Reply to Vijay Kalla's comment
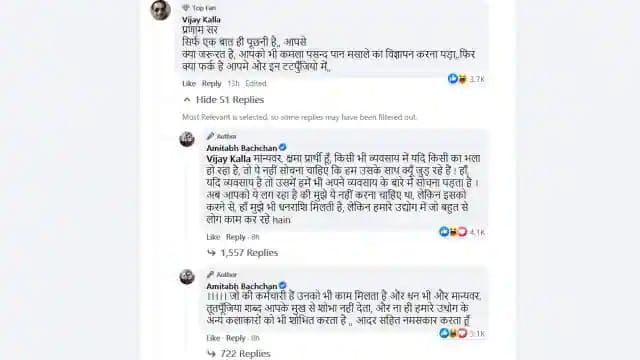Image resolution: width=640 pixels, height=360 pixels. [211, 83]
